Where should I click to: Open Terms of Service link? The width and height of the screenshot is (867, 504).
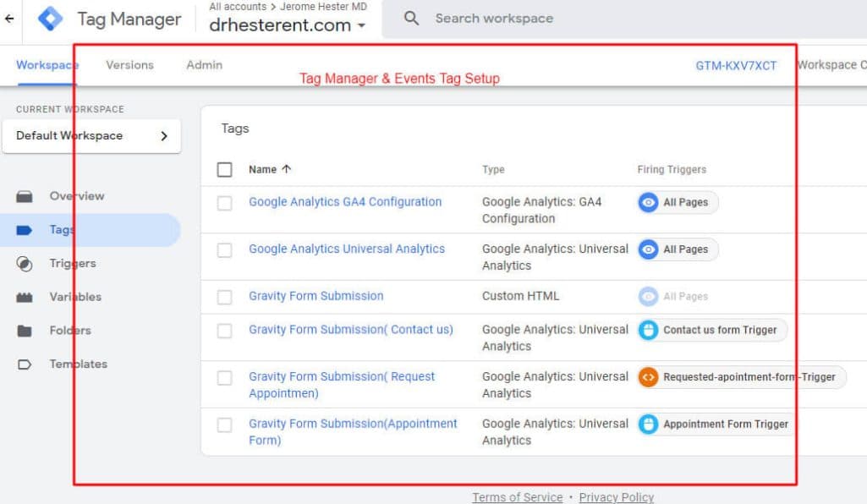pyautogui.click(x=518, y=497)
